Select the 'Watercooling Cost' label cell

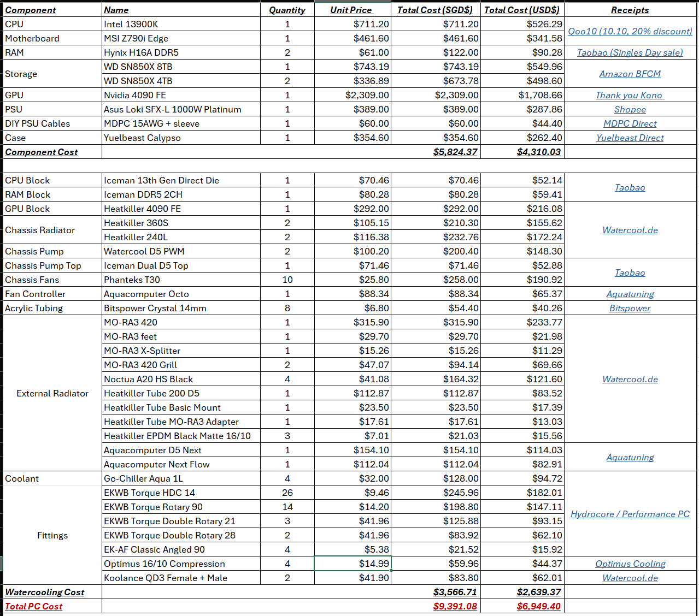click(x=52, y=592)
